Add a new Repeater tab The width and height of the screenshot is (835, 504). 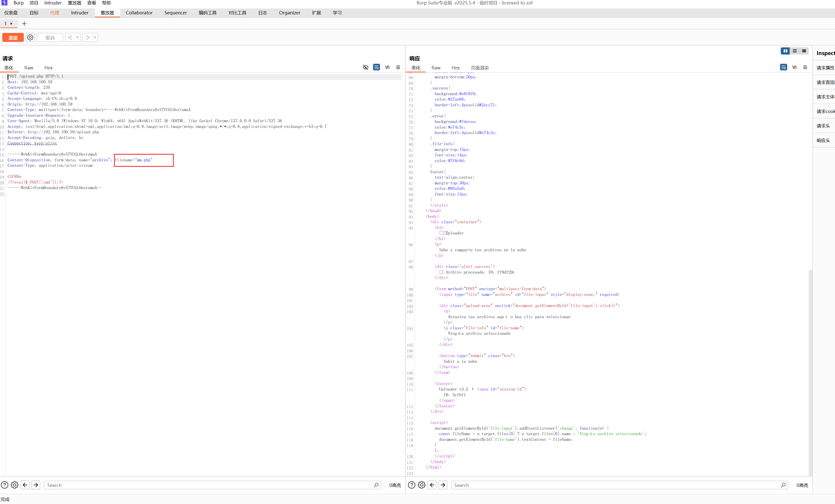click(24, 24)
